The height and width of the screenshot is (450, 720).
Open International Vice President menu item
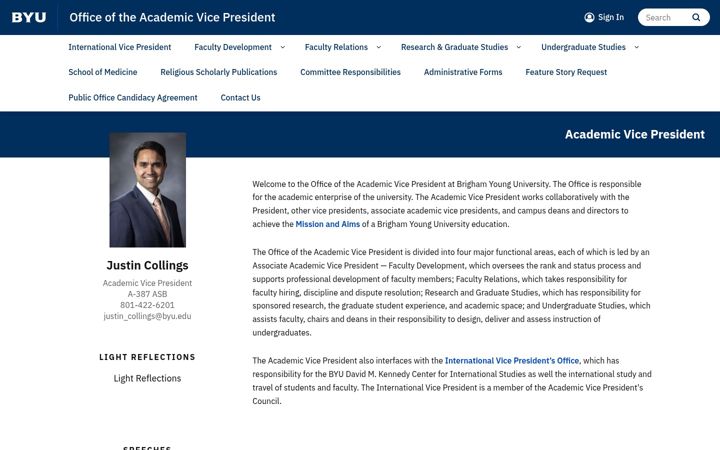(119, 47)
